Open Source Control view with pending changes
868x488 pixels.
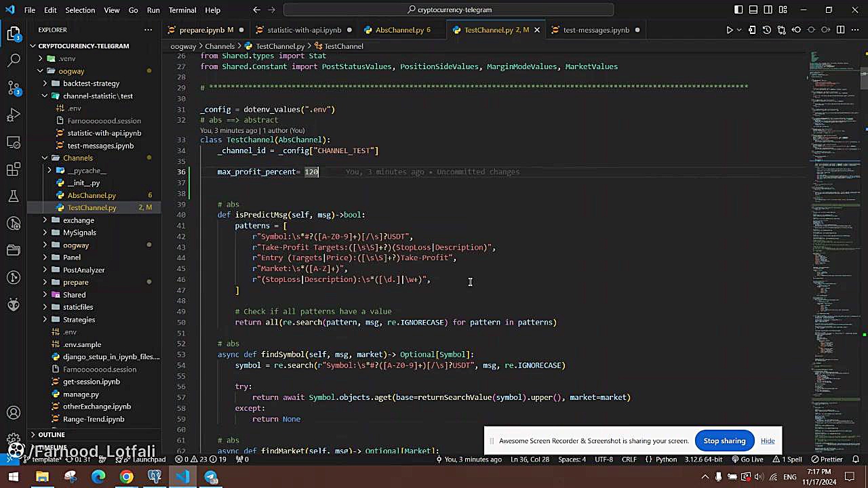[14, 89]
